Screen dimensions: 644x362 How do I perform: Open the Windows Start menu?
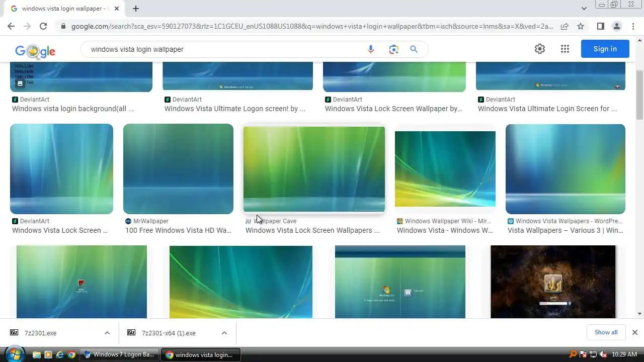pos(14,354)
